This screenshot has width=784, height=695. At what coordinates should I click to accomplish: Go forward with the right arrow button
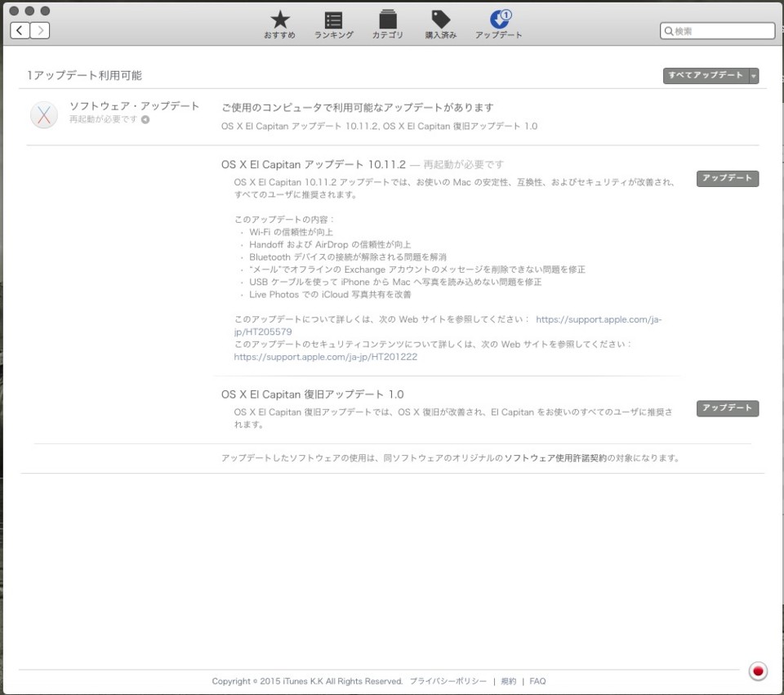pyautogui.click(x=40, y=31)
